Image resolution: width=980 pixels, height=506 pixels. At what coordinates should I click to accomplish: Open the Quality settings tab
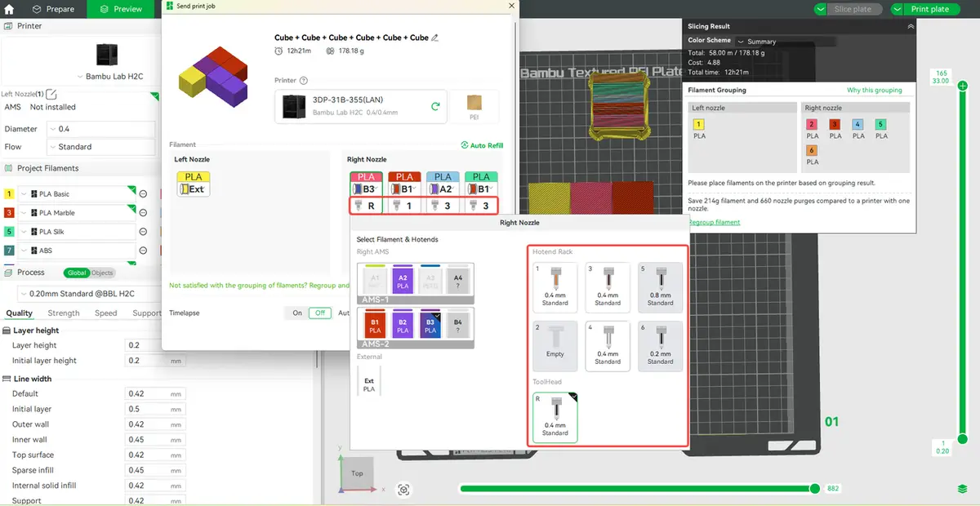20,313
